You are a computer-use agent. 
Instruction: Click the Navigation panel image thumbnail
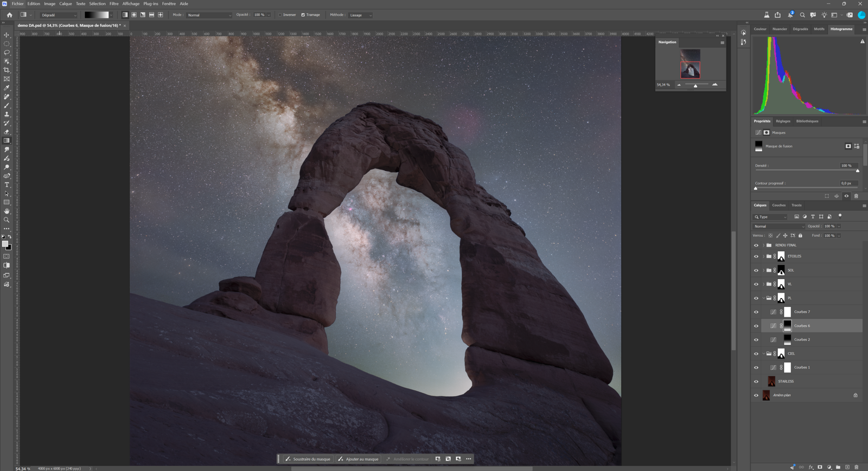tap(691, 64)
